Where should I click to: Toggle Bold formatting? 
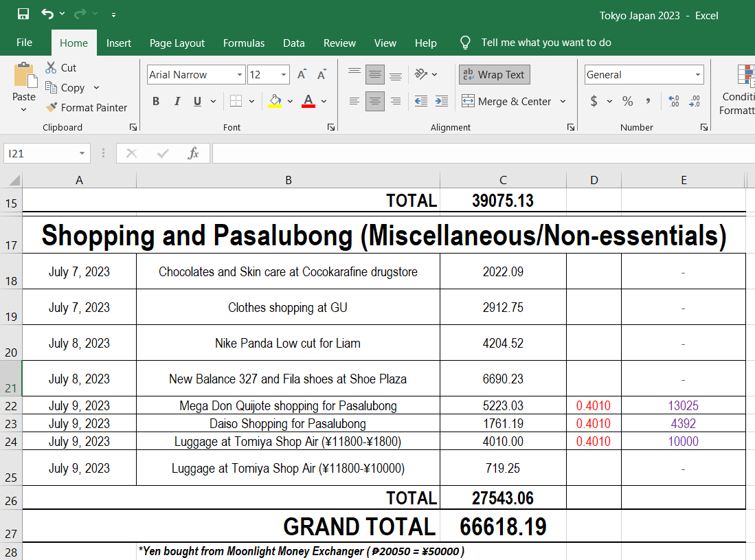click(156, 101)
